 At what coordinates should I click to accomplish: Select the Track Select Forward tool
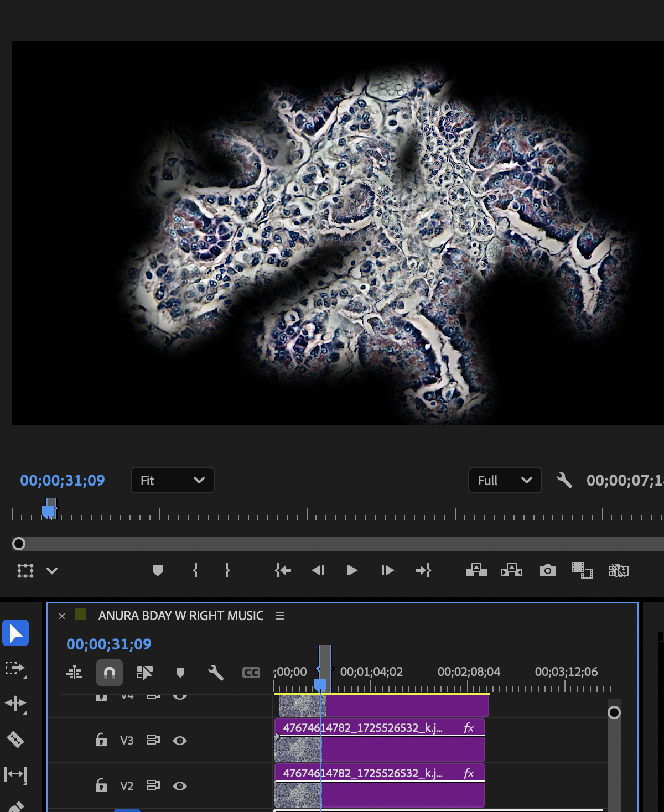(x=15, y=668)
